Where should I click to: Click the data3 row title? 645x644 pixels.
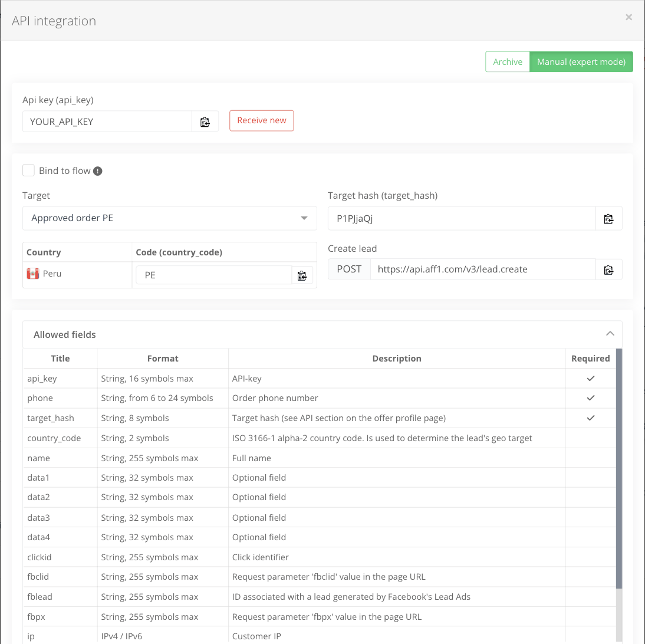tap(38, 518)
